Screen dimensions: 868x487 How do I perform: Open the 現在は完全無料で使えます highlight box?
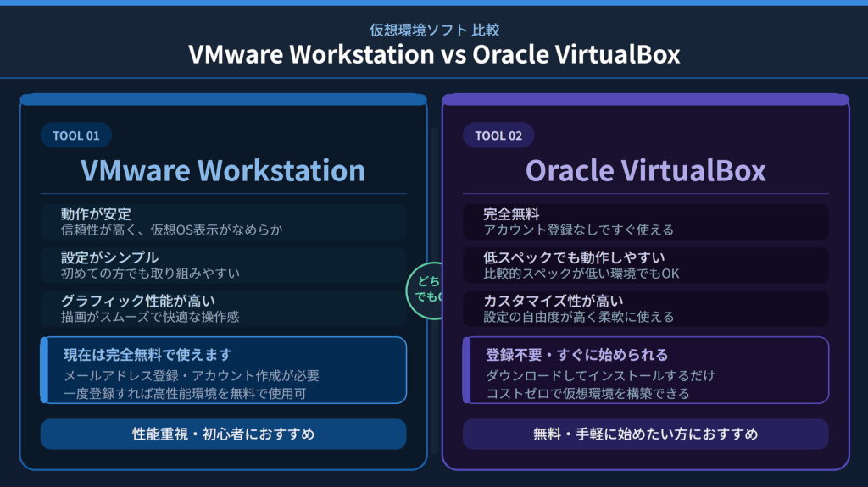[x=223, y=370]
